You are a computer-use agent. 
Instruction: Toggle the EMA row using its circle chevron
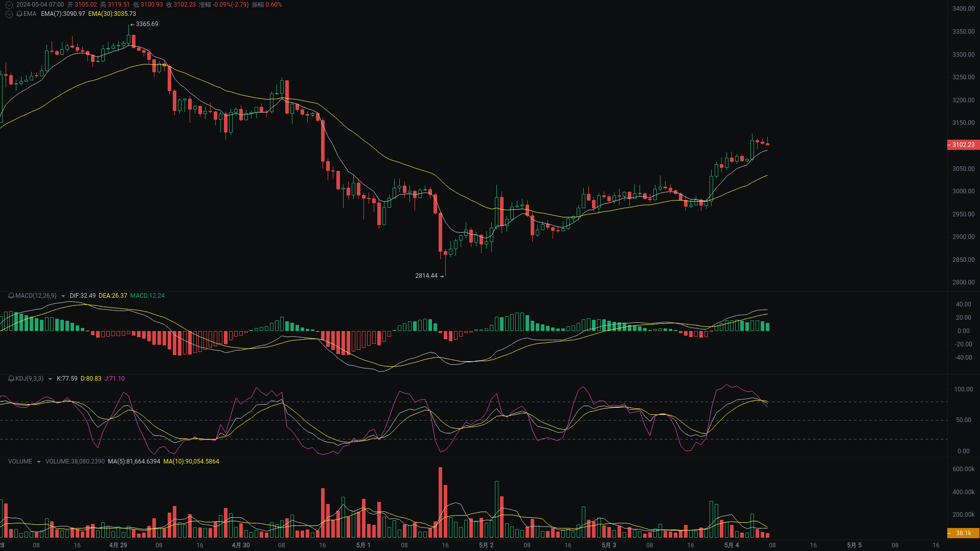click(9, 14)
